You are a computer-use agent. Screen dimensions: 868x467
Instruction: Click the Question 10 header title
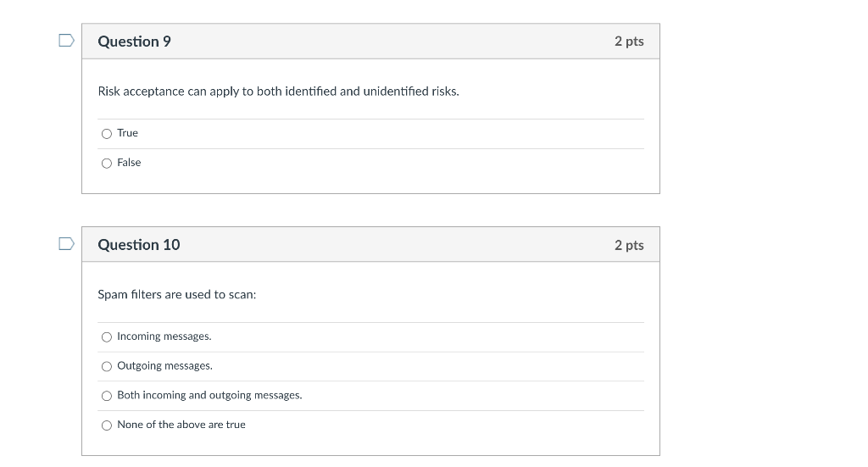click(139, 245)
